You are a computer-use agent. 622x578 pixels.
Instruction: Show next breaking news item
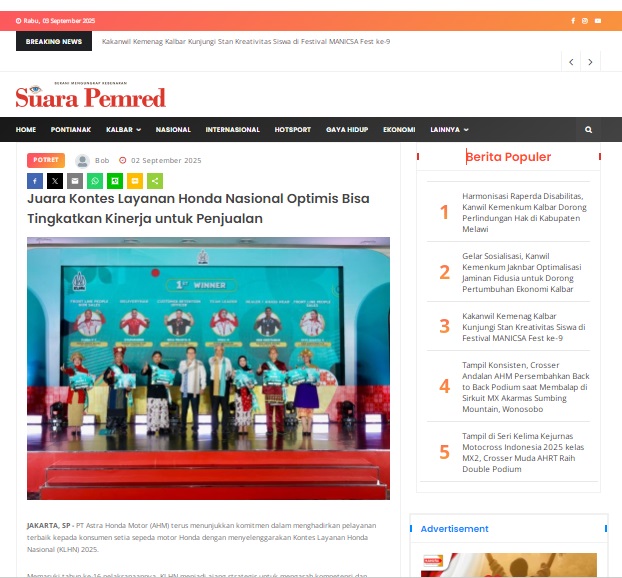(590, 62)
